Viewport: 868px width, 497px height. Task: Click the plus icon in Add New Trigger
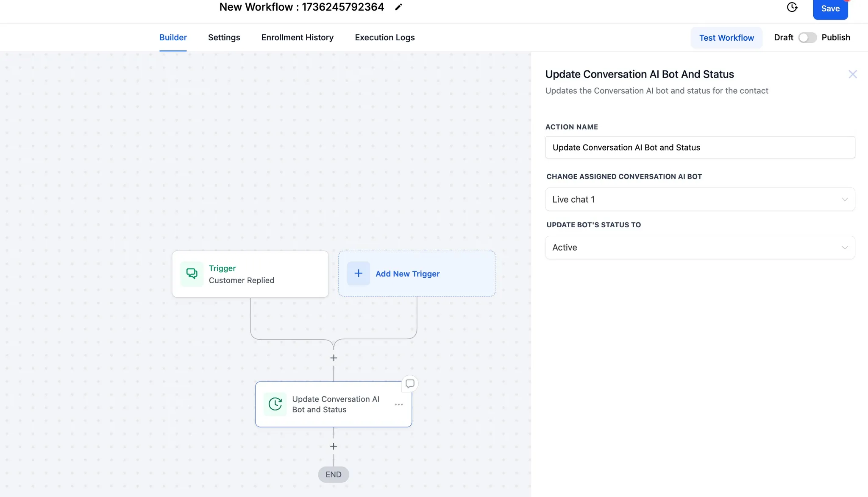(x=358, y=274)
